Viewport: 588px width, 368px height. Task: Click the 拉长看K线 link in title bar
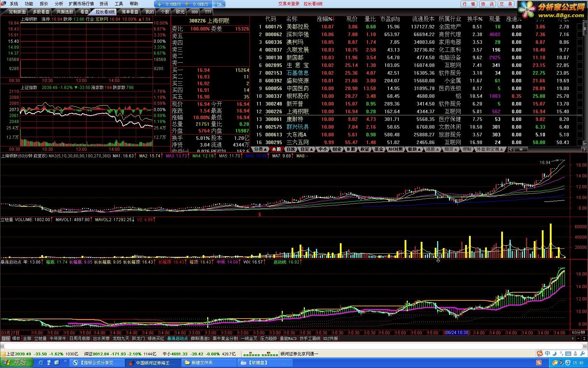point(313,4)
